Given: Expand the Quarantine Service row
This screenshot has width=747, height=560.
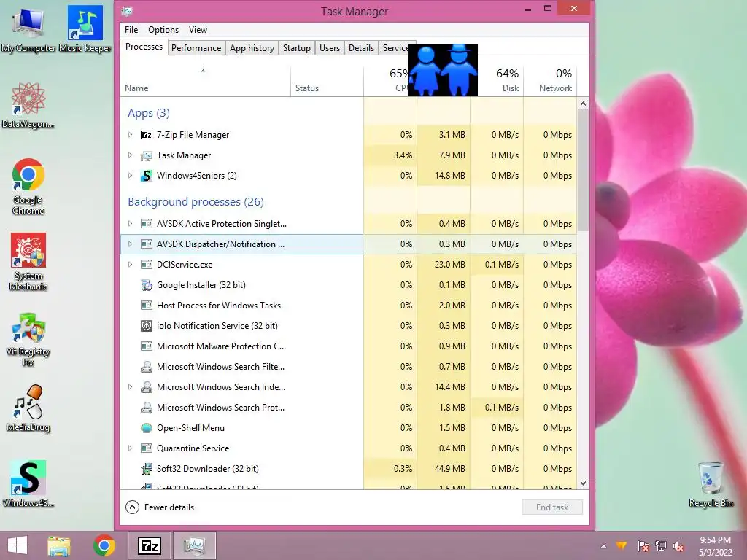Looking at the screenshot, I should coord(130,448).
